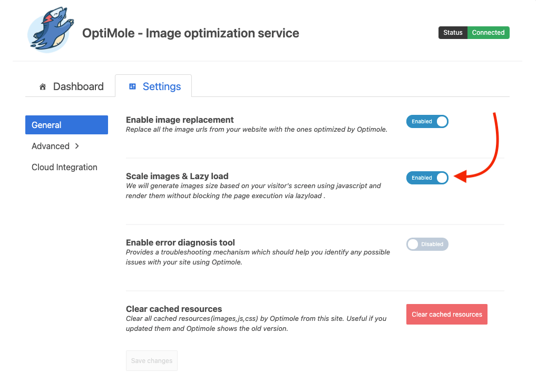536x392 pixels.
Task: Toggle Enable image replacement switch
Action: (x=427, y=122)
